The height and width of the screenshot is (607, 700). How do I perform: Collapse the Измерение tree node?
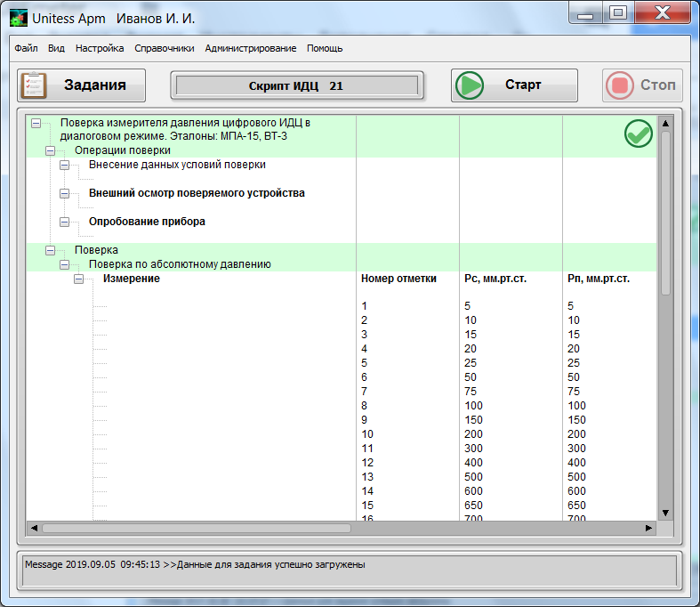tap(78, 279)
